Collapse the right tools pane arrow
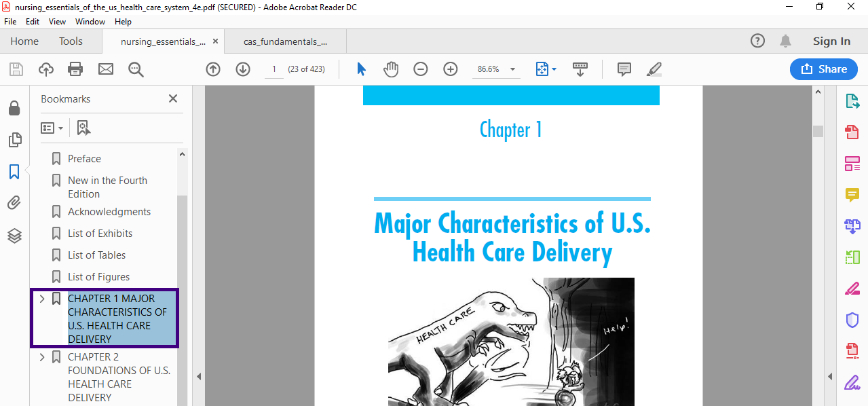868x406 pixels. (x=830, y=377)
